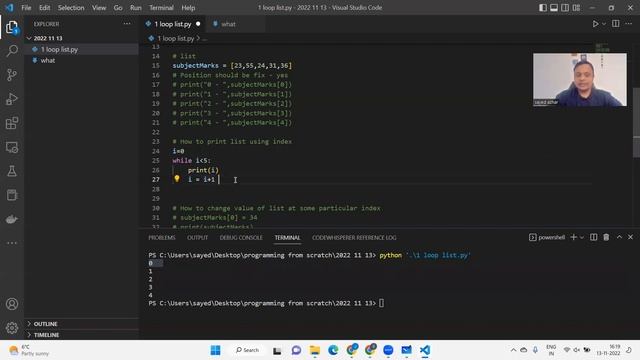
Task: Open the Remote Explorer view
Action: pyautogui.click(x=12, y=147)
